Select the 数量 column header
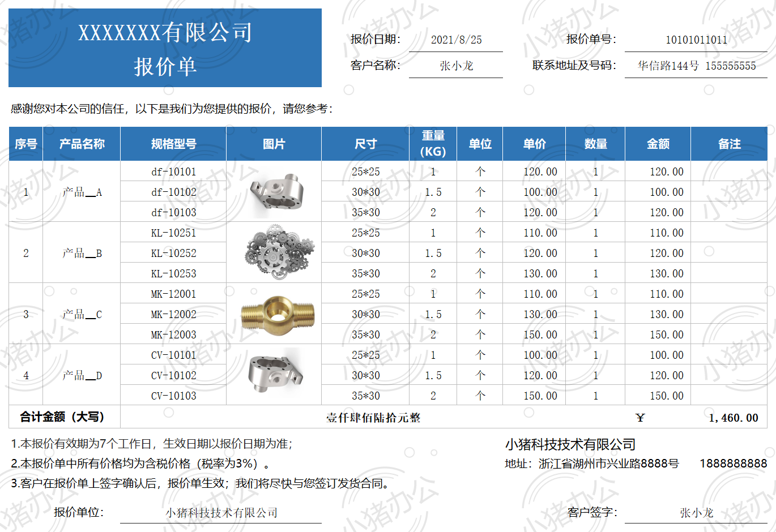This screenshot has height=532, width=776. [596, 144]
